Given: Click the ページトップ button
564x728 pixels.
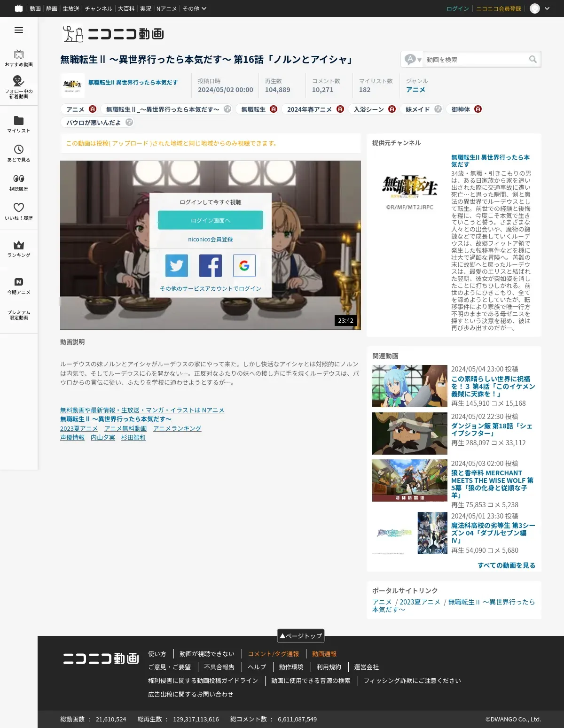Looking at the screenshot, I should pyautogui.click(x=301, y=635).
